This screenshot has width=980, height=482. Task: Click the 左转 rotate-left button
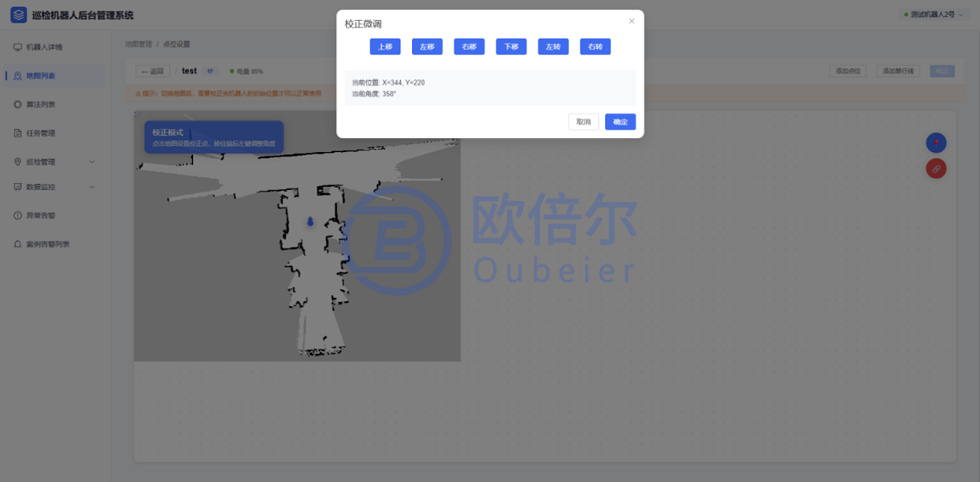(553, 47)
